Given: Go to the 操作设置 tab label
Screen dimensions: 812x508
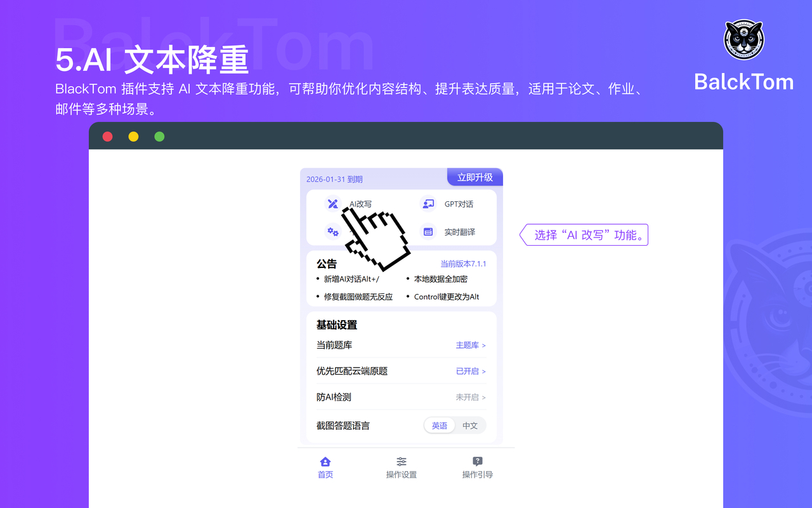Looking at the screenshot, I should coord(402,475).
